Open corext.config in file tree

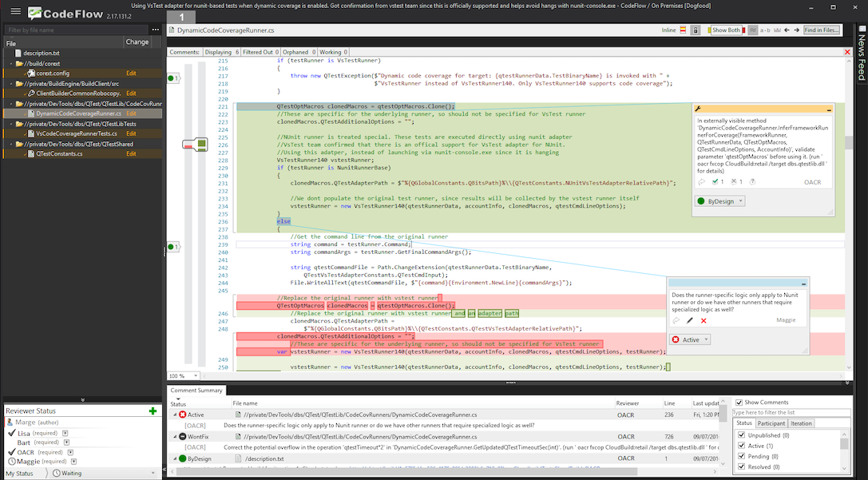point(54,73)
